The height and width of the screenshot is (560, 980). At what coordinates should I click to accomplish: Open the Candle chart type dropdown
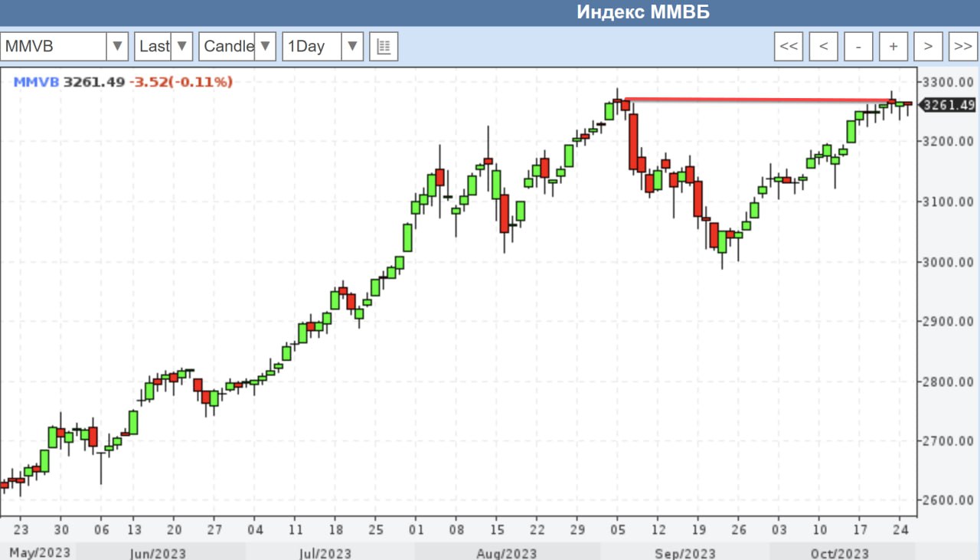tap(237, 46)
